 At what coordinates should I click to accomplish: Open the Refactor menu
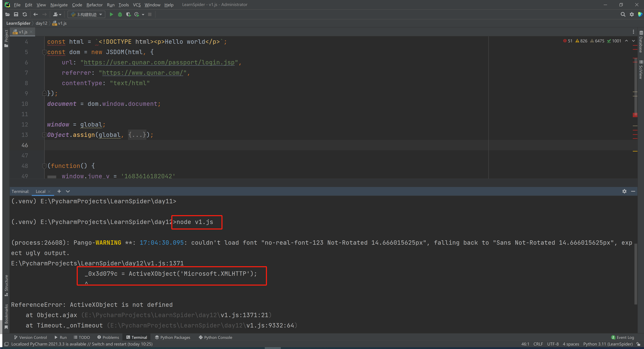click(x=94, y=5)
